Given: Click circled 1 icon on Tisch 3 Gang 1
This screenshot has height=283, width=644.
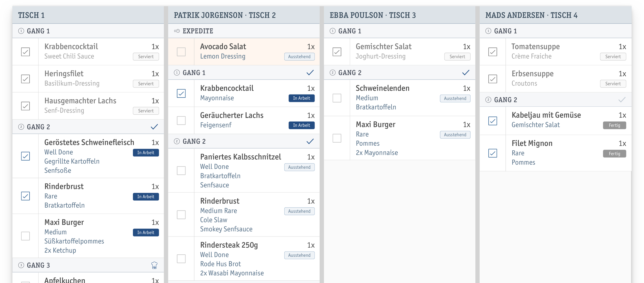Looking at the screenshot, I should (333, 31).
